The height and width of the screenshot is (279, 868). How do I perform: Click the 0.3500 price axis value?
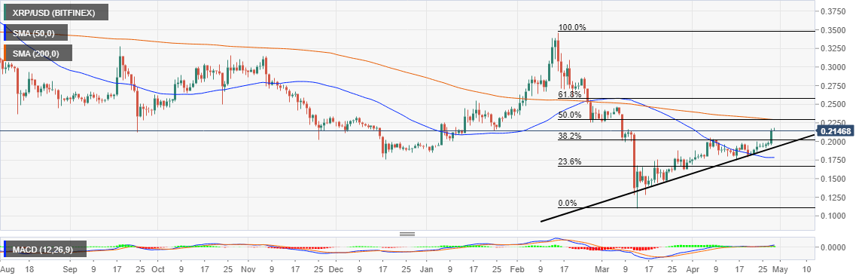coord(834,30)
